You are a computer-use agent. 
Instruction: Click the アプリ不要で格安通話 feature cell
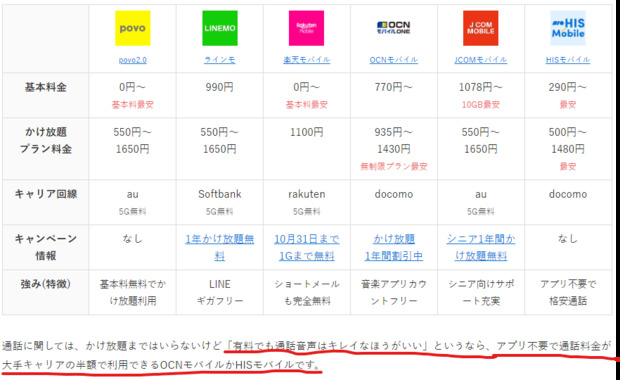(568, 293)
